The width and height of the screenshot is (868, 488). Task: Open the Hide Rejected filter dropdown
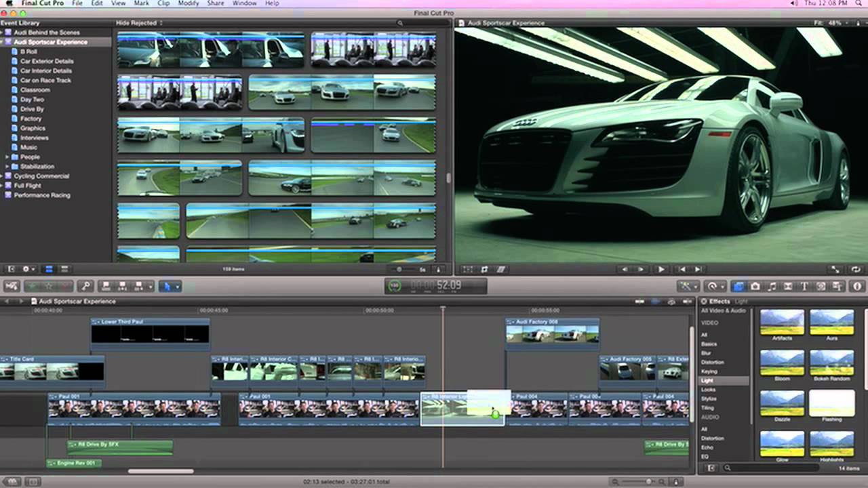tap(140, 23)
